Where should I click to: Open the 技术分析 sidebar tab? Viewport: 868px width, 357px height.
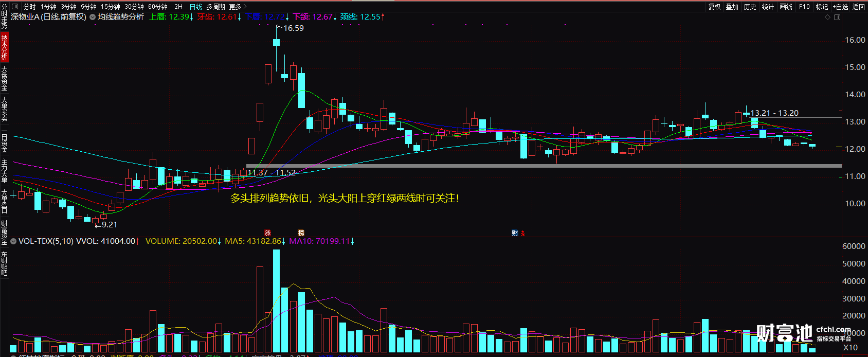4,47
